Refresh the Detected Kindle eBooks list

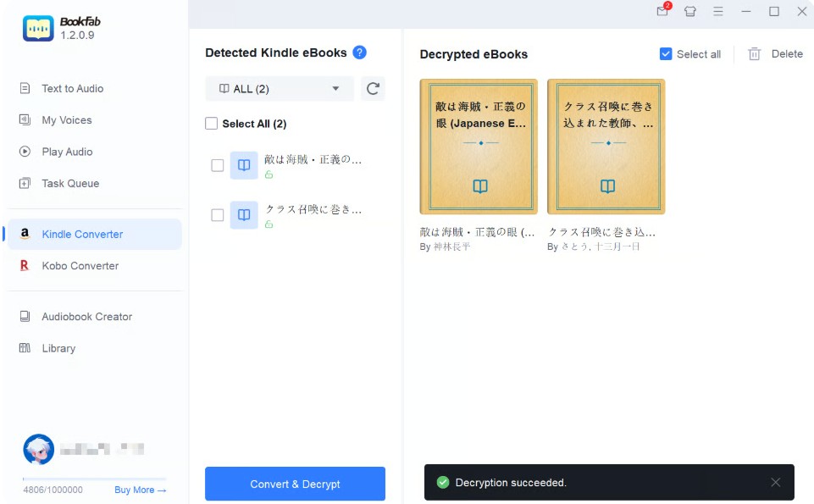[373, 88]
